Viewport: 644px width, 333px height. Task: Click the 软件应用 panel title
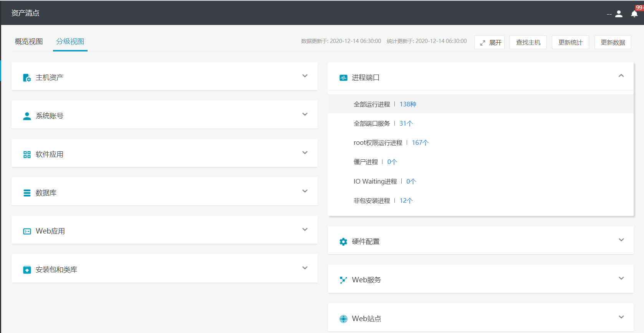tap(50, 154)
